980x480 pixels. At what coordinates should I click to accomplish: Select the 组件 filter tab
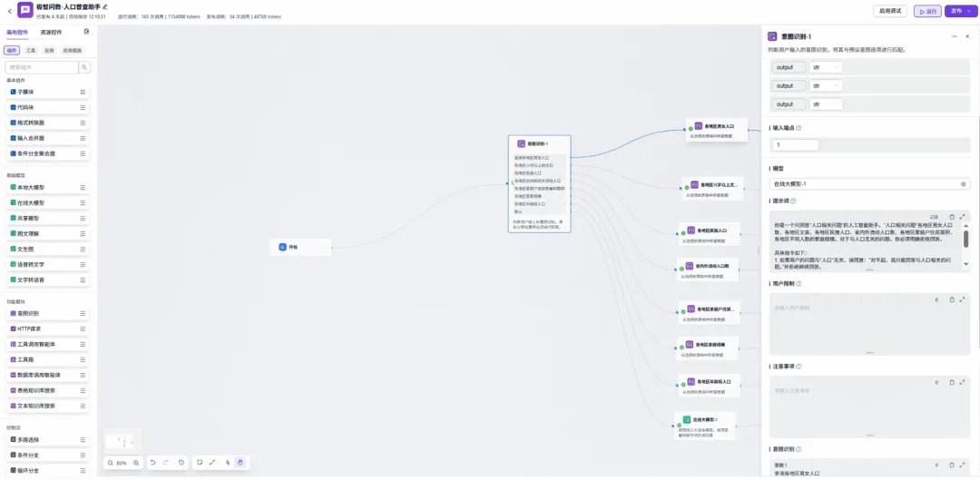(12, 50)
